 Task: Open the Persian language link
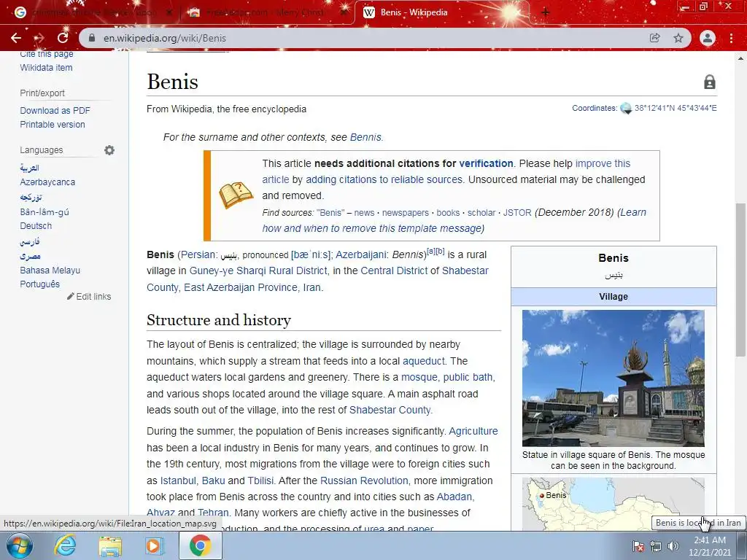[198, 254]
